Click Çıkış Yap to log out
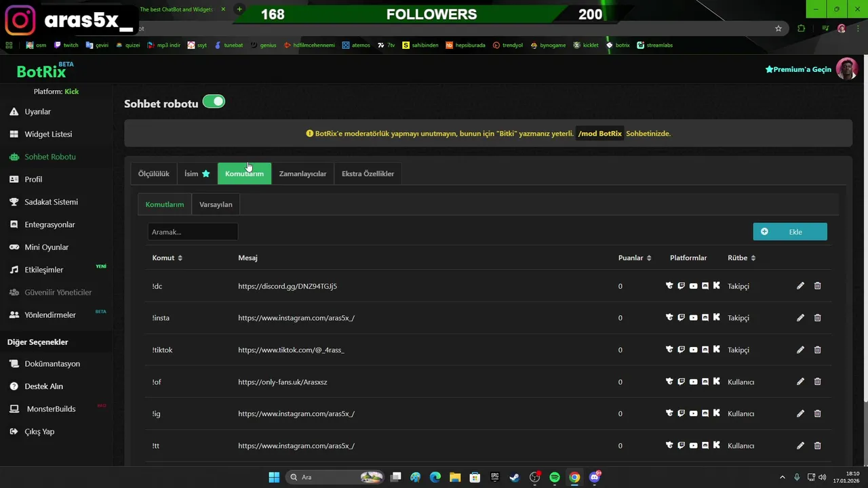Screen dimensions: 868x488 click(39, 432)
